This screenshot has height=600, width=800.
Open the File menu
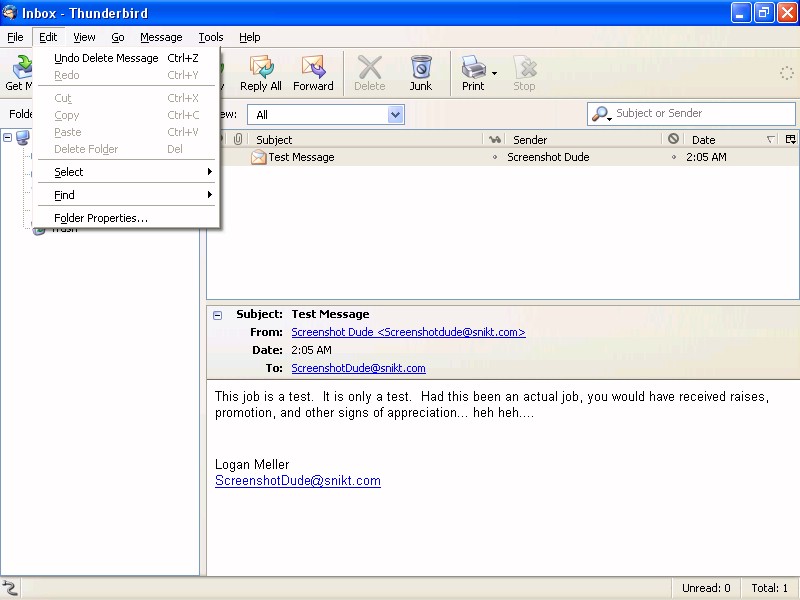click(x=15, y=37)
